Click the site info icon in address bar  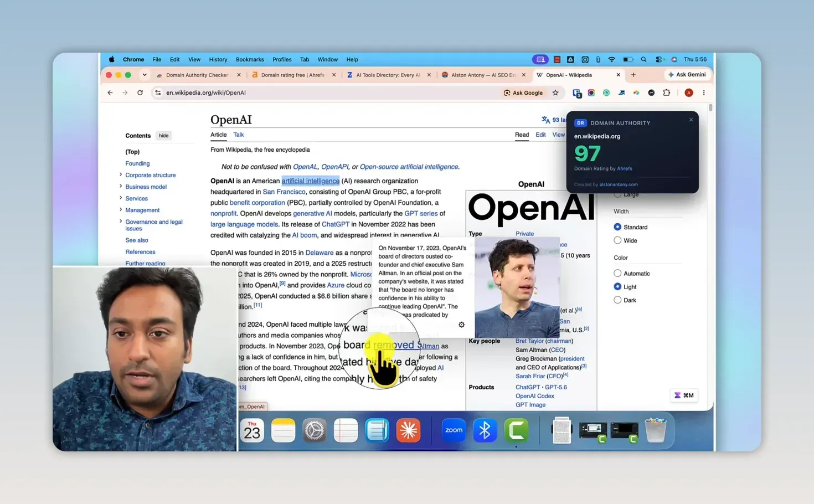point(158,93)
